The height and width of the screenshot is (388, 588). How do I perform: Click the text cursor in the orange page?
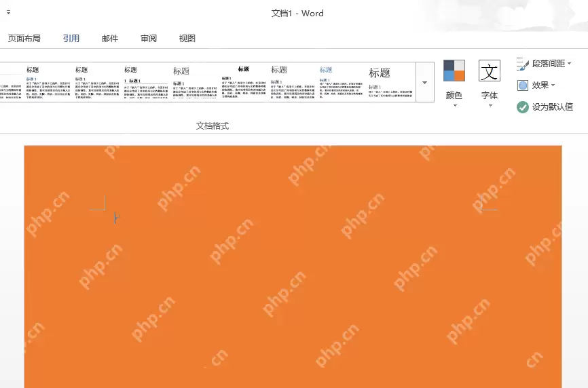pos(116,218)
